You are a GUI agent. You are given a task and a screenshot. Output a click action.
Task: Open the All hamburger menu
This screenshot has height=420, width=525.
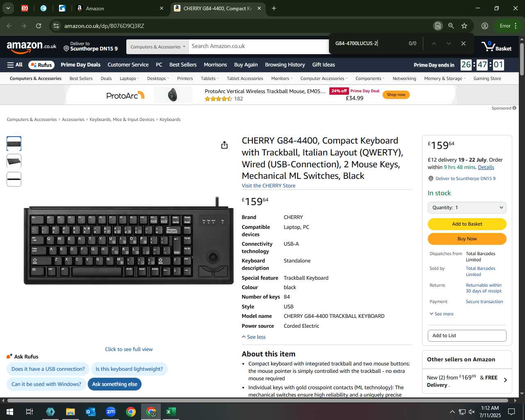[x=15, y=65]
